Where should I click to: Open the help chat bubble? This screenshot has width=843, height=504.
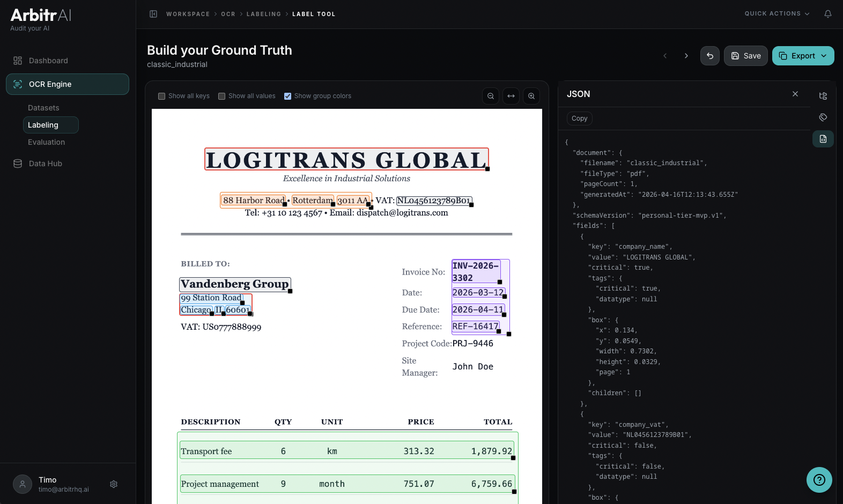click(819, 480)
